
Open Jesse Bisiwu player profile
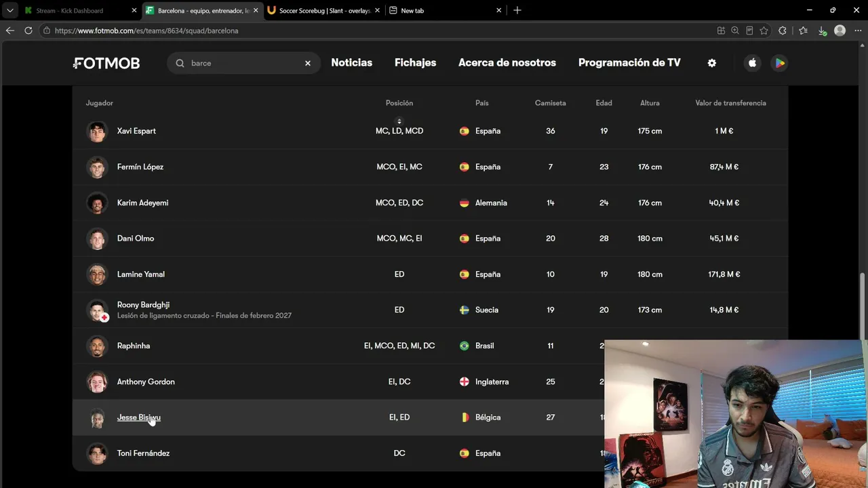[138, 418]
